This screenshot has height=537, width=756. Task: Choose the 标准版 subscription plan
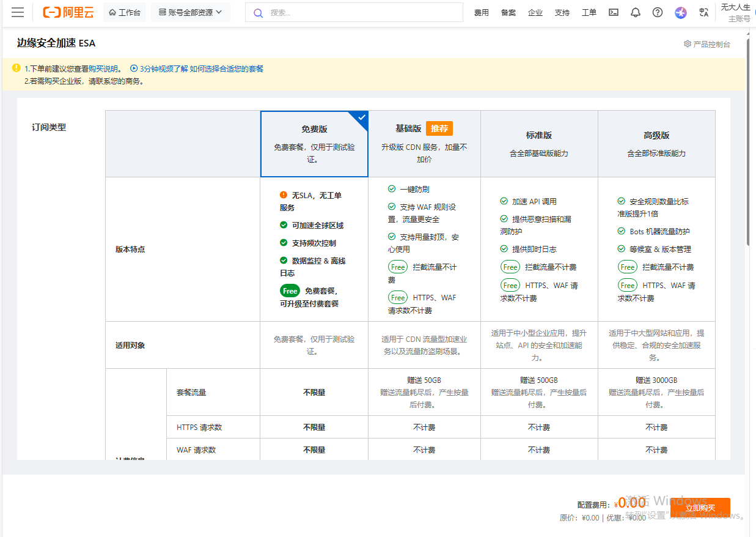539,144
